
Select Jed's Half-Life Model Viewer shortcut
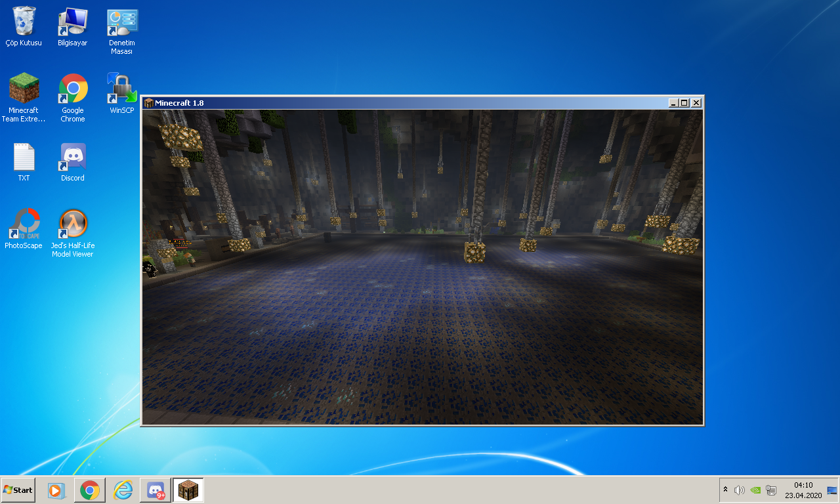[73, 234]
